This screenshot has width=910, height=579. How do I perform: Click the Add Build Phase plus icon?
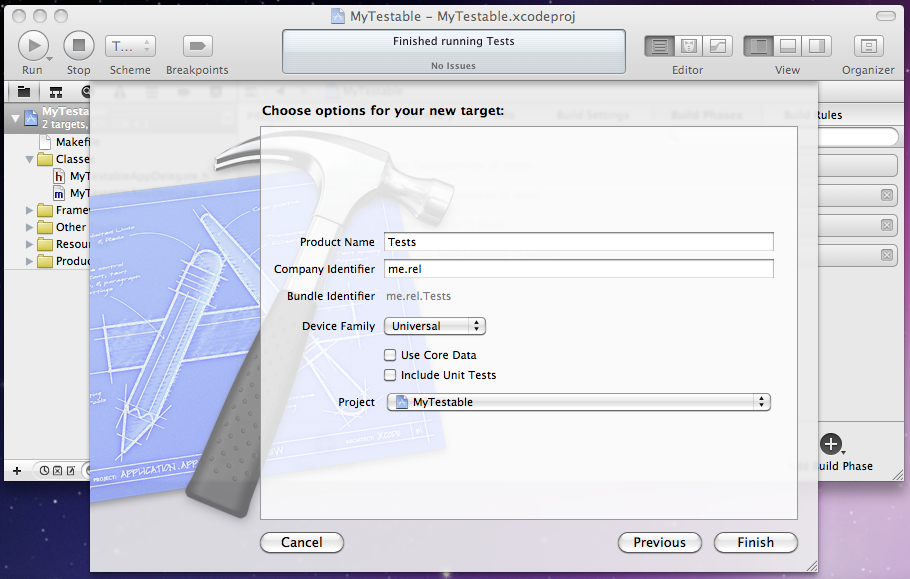[831, 444]
